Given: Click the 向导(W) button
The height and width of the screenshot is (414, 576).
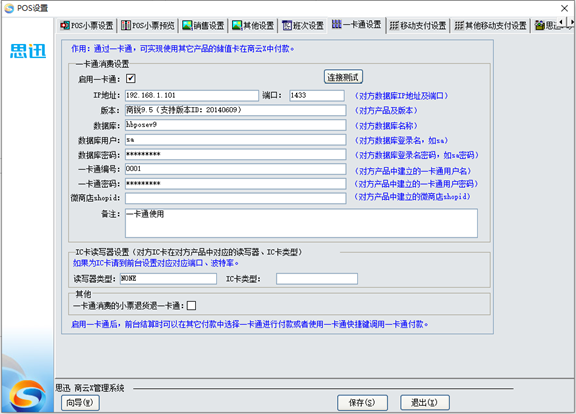Looking at the screenshot, I should (80, 403).
